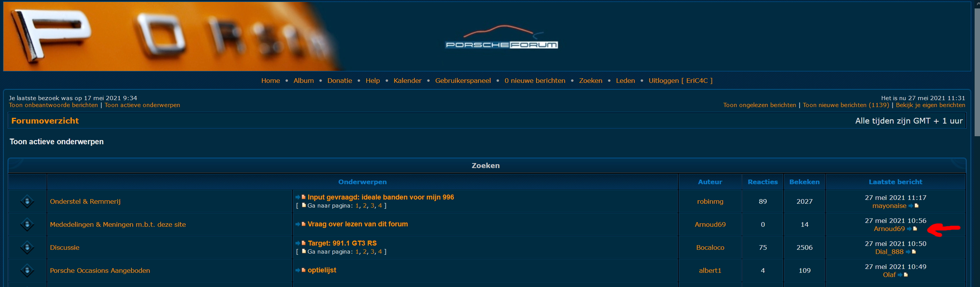Show unanswered posts via 'Toon onbeantwoorde berichten'

(53, 105)
